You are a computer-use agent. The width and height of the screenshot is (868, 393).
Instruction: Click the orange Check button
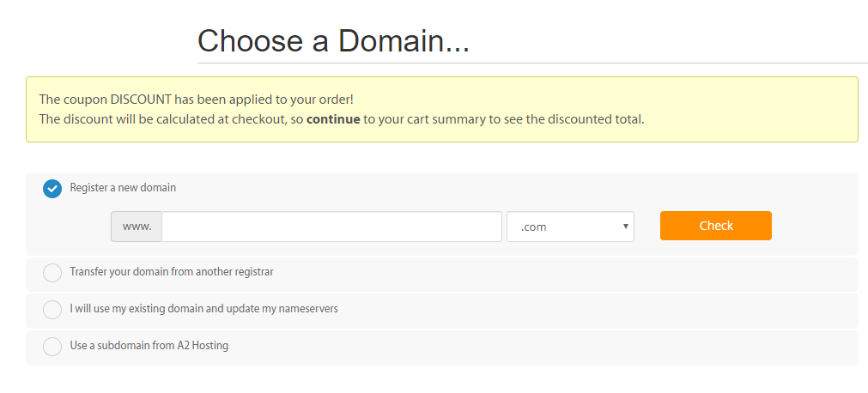(716, 226)
